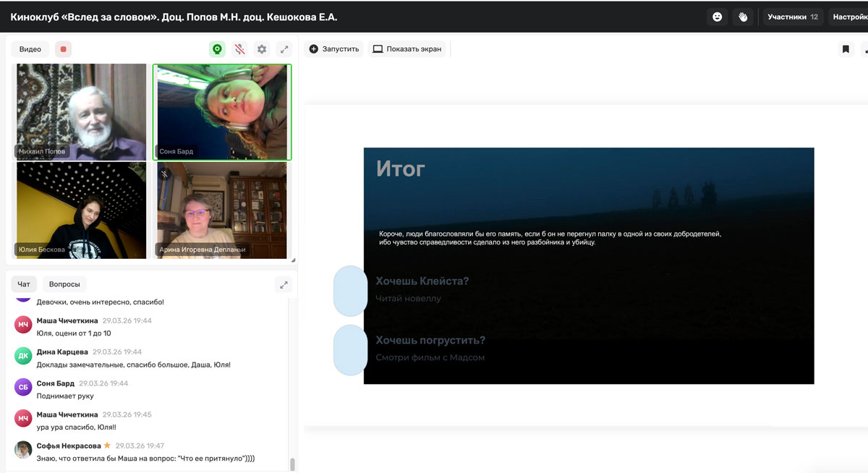
Task: Click Софья Некрасова's avatar in chat
Action: coord(23,450)
